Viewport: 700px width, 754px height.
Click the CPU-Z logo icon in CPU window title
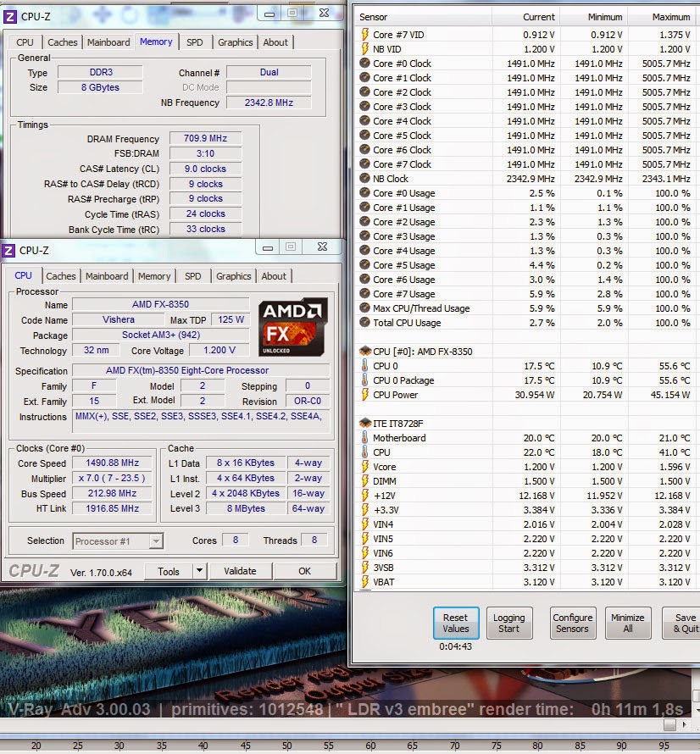[x=8, y=251]
